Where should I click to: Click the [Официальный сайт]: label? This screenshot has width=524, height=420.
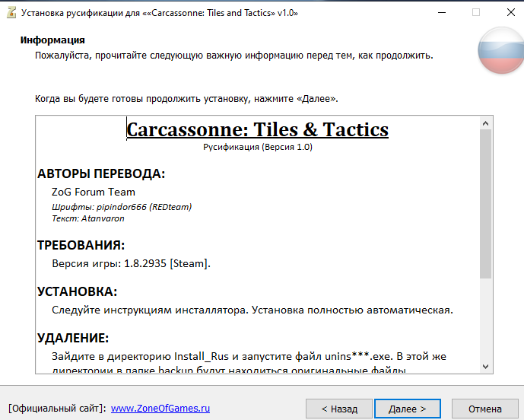click(57, 409)
